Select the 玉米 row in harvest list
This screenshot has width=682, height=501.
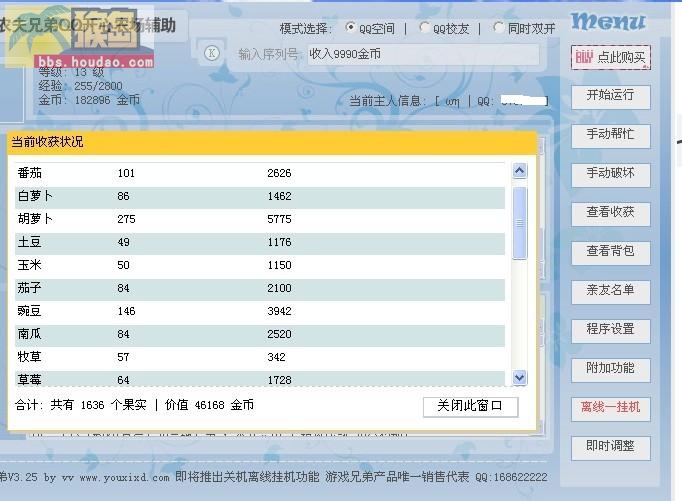pos(260,266)
